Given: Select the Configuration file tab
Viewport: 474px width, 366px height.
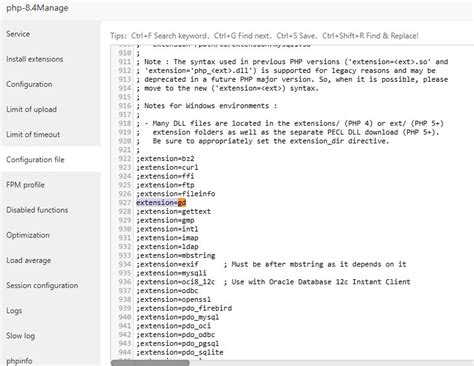Looking at the screenshot, I should [x=35, y=160].
